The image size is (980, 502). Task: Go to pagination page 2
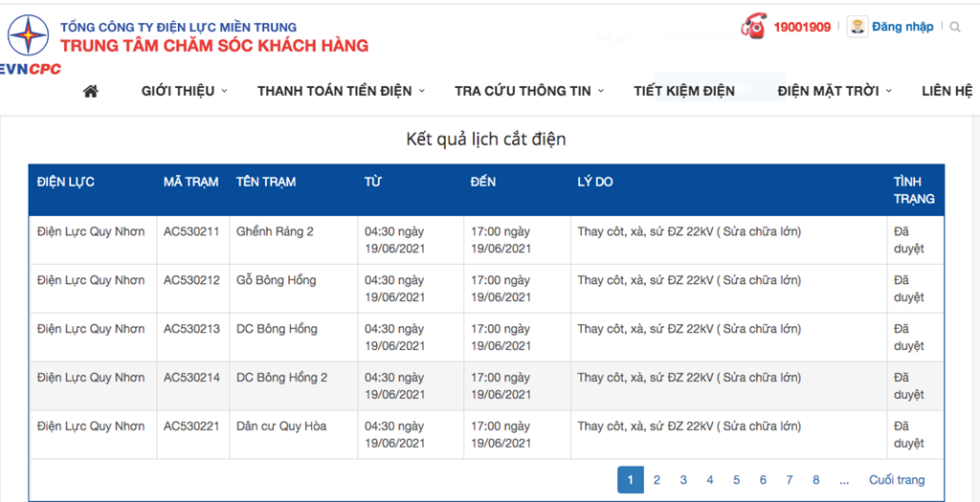click(657, 479)
